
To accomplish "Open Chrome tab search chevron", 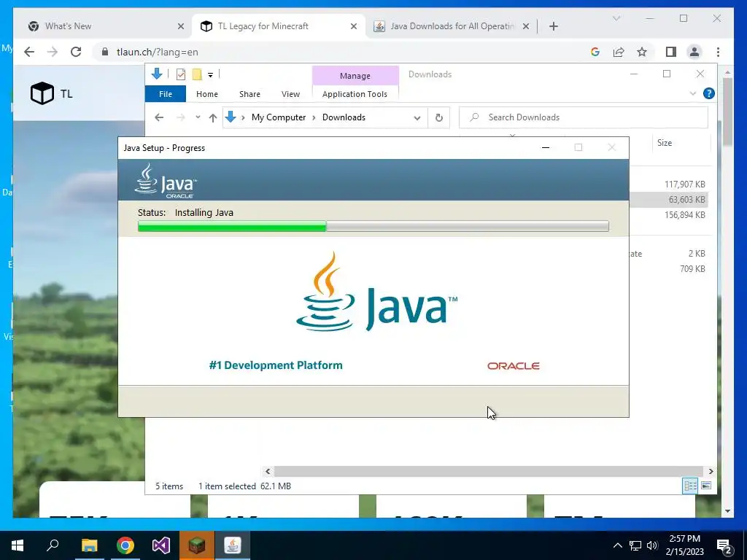I will click(616, 18).
